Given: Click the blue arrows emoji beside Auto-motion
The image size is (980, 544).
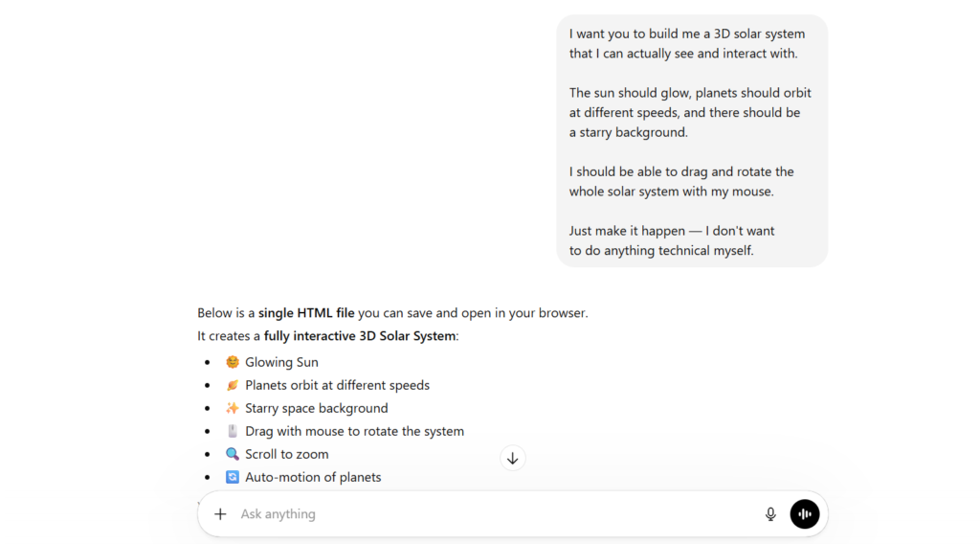Looking at the screenshot, I should pyautogui.click(x=233, y=477).
